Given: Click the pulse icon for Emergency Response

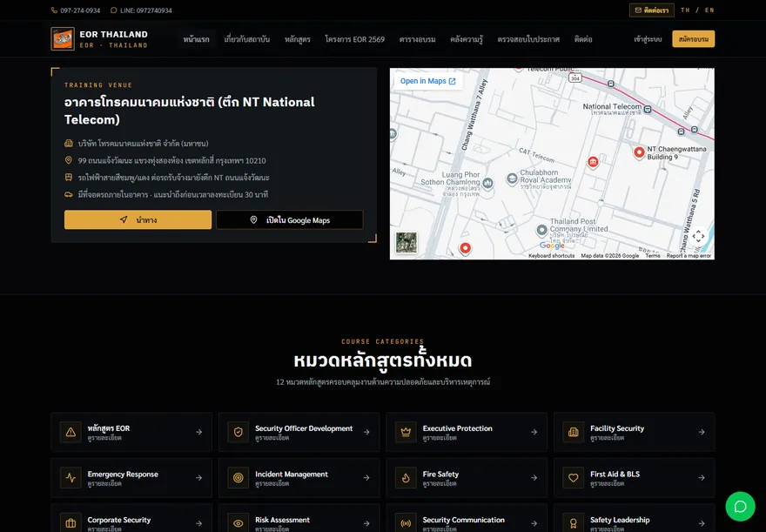Looking at the screenshot, I should 71,478.
